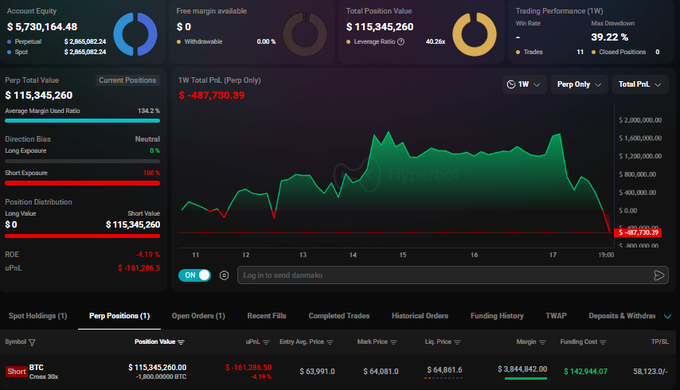Click the Total Position Value donut chart
This screenshot has height=390, width=680.
click(474, 34)
